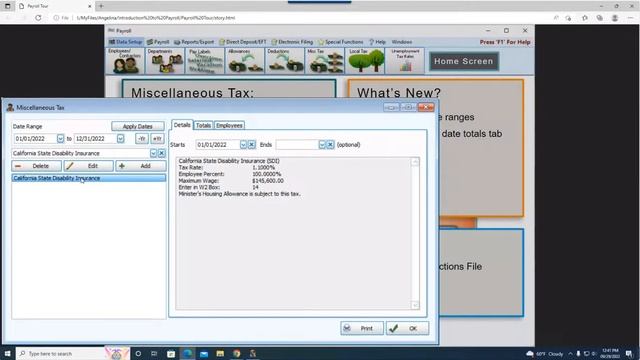
Task: Click the Starts date input field
Action: (218, 144)
